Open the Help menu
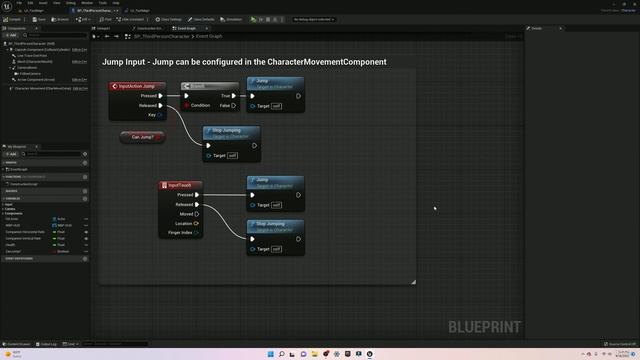The image size is (640, 360). point(116,3)
